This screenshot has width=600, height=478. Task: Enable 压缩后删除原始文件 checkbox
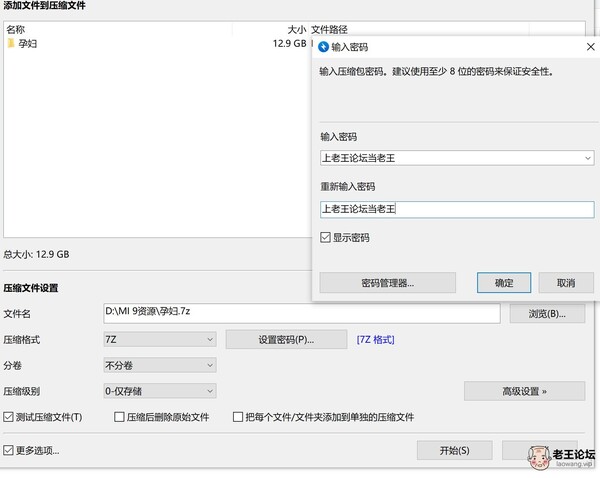click(120, 417)
